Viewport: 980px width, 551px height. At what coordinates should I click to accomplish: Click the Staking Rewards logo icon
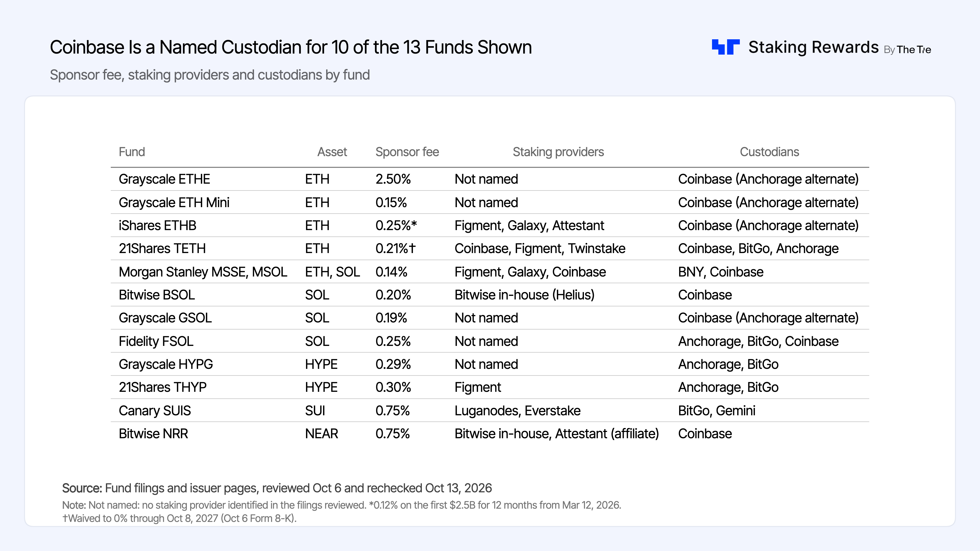click(x=726, y=47)
